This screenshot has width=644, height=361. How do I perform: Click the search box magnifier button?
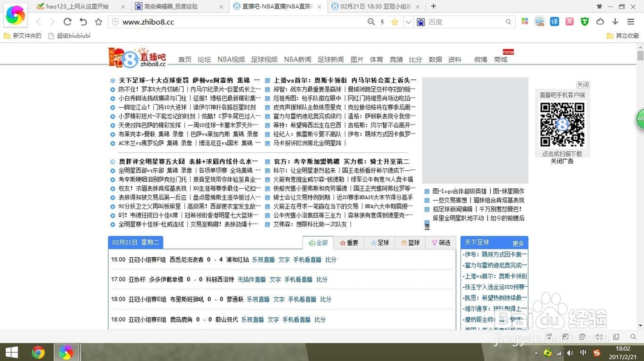pos(509,22)
